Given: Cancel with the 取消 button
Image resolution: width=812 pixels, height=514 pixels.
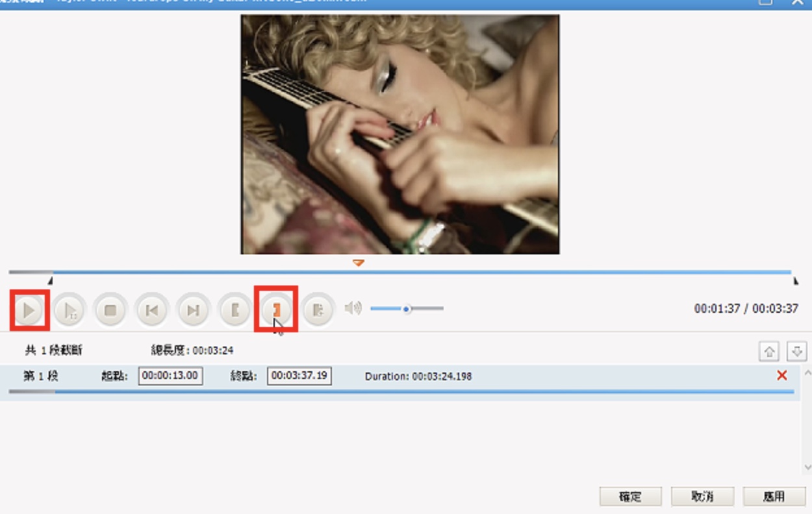Looking at the screenshot, I should [702, 496].
